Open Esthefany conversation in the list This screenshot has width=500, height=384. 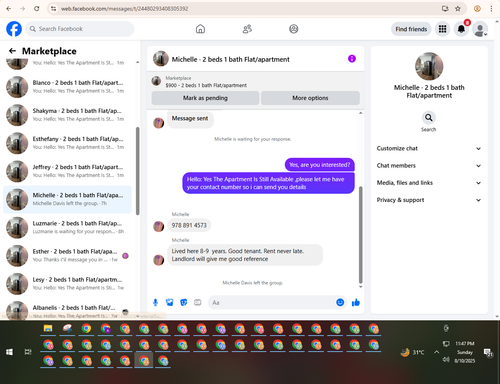(68, 143)
